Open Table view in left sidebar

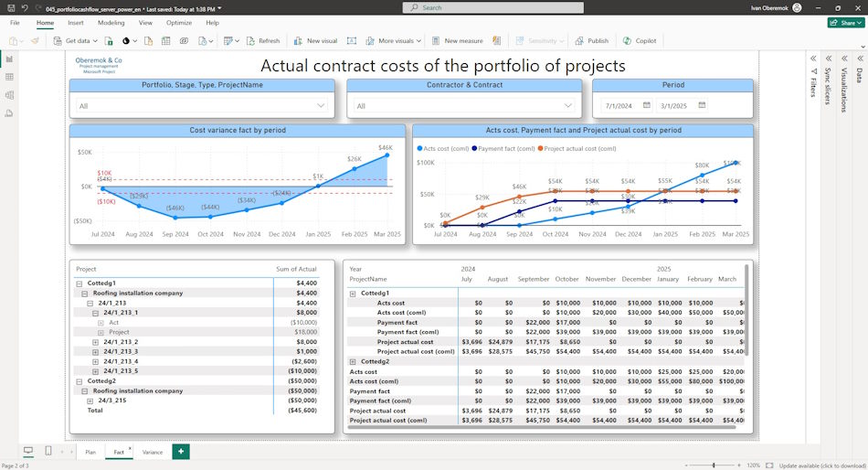(x=9, y=77)
